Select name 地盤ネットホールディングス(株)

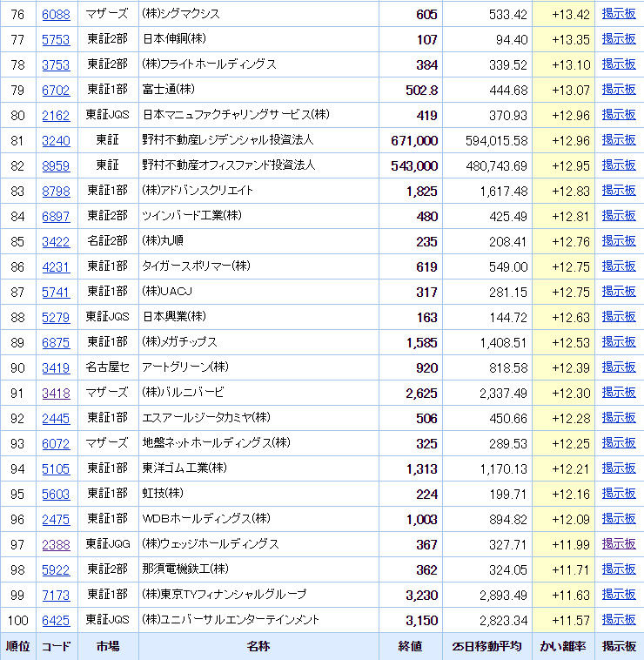[216, 443]
